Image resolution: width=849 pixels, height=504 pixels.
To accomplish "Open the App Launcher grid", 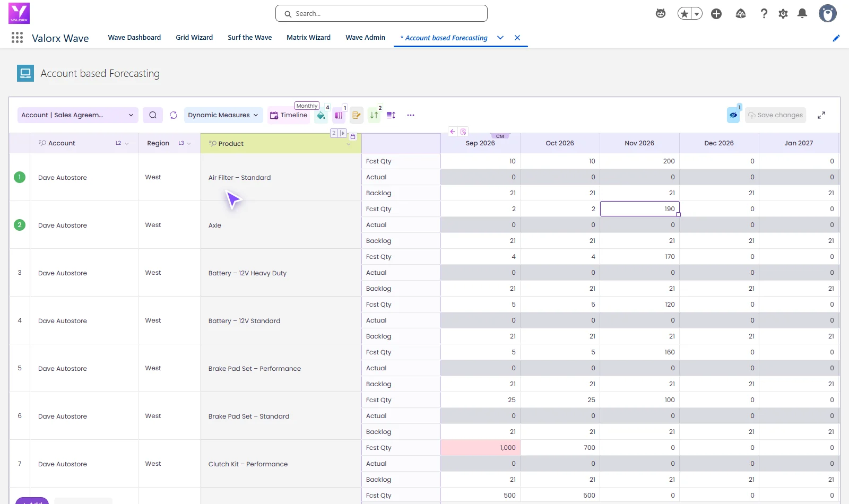I will [17, 38].
